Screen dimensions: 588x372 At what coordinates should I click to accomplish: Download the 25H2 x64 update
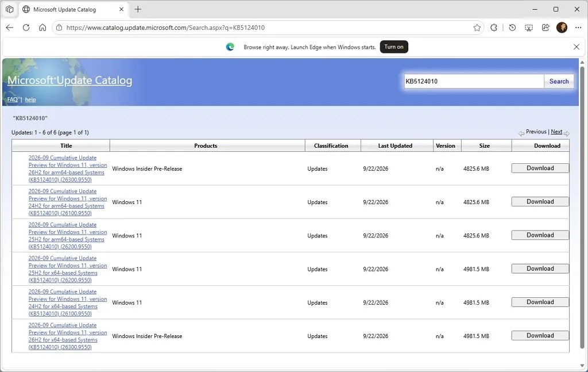click(540, 269)
